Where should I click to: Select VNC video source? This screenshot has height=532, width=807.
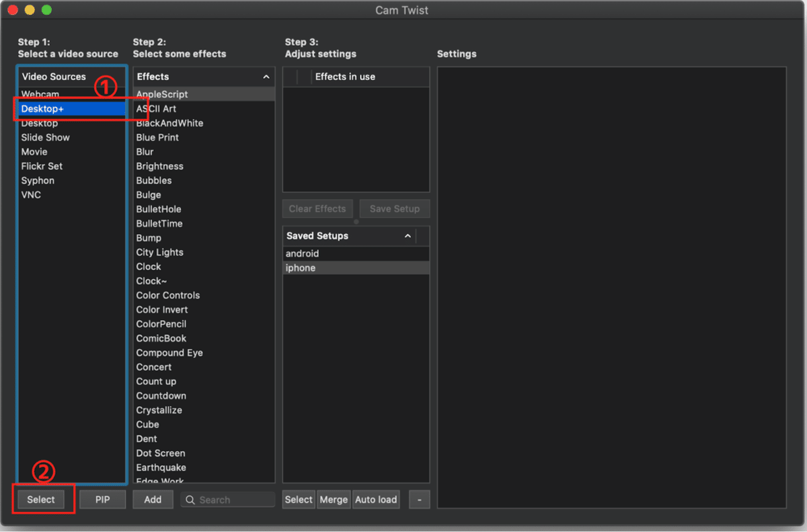(72, 194)
